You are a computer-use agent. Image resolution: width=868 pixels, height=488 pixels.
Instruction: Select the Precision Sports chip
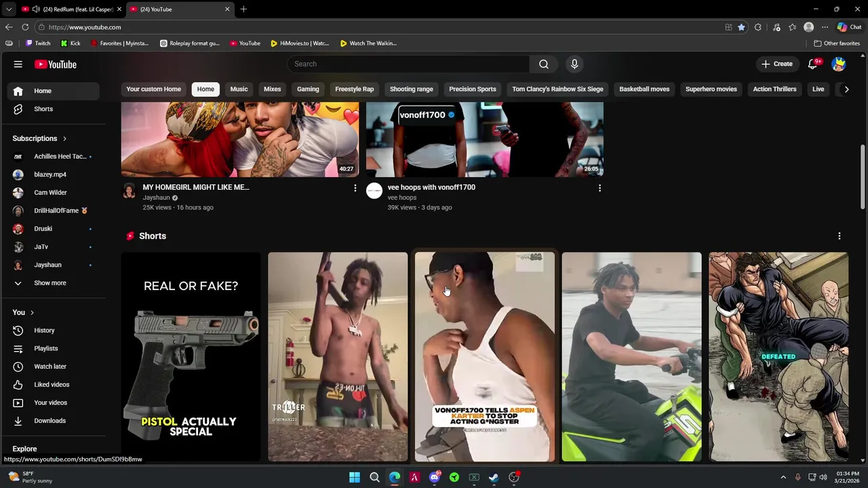point(473,89)
